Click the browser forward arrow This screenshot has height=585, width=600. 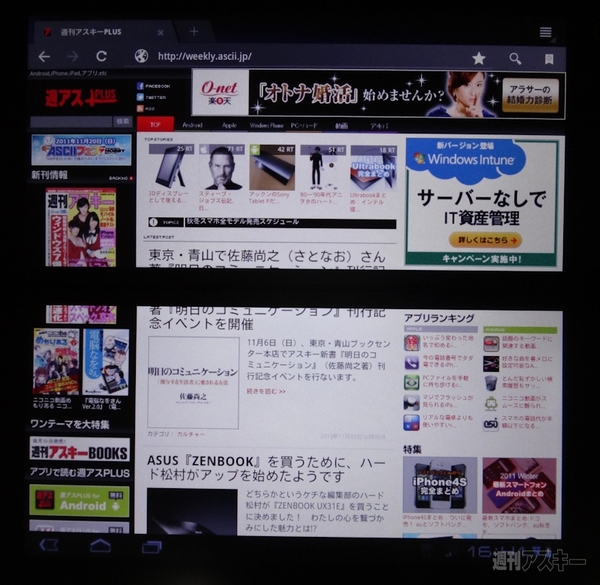pos(72,57)
